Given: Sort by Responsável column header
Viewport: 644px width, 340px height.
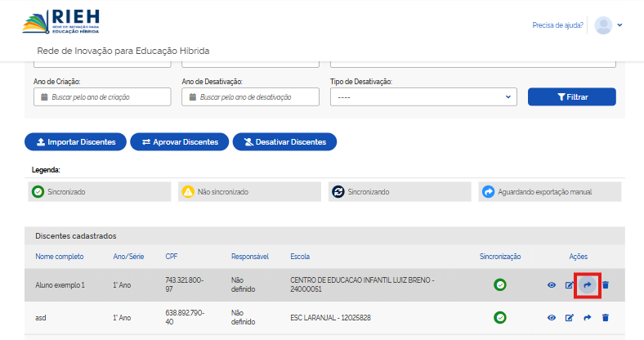Looking at the screenshot, I should click(250, 257).
